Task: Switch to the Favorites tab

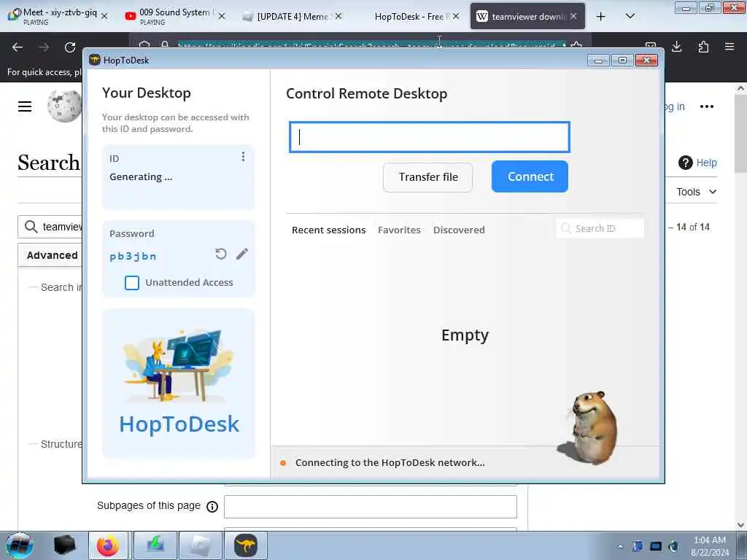Action: coord(399,230)
